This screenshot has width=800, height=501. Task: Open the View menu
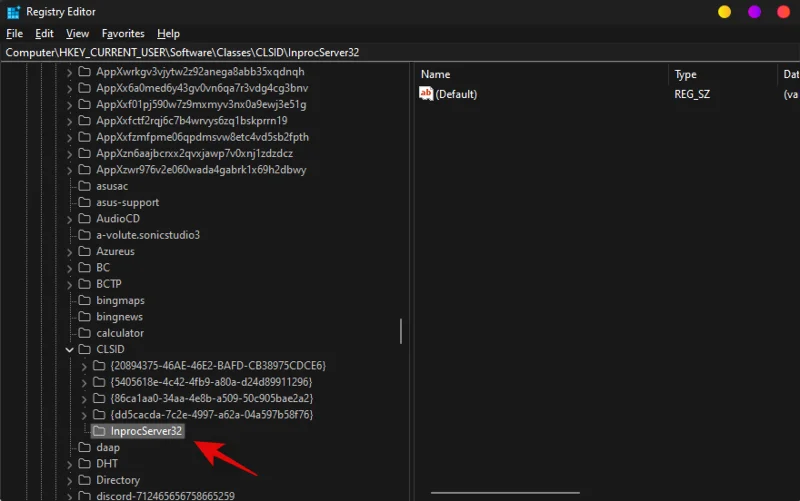(x=77, y=34)
